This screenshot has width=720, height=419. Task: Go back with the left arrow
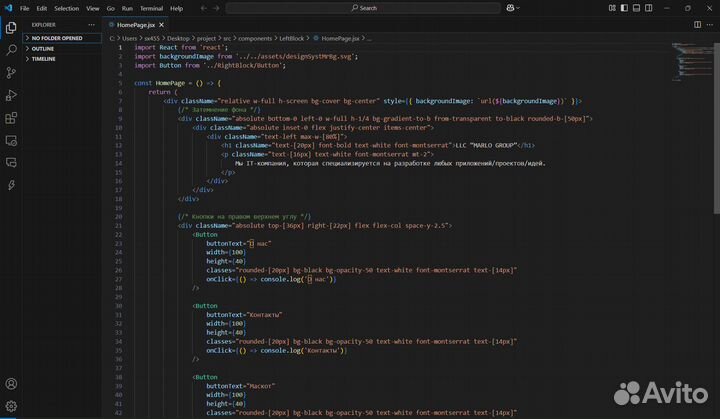tap(204, 8)
